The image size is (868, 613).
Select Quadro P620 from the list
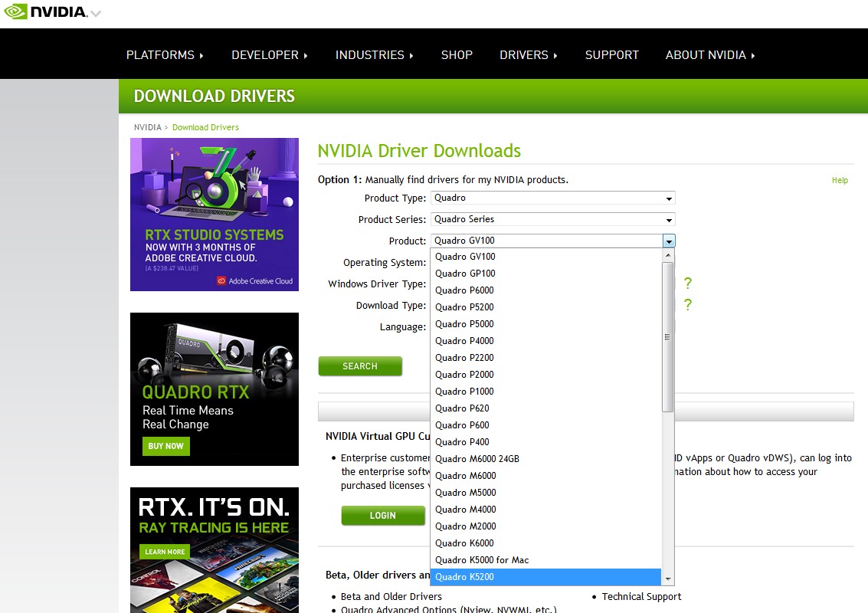[545, 408]
